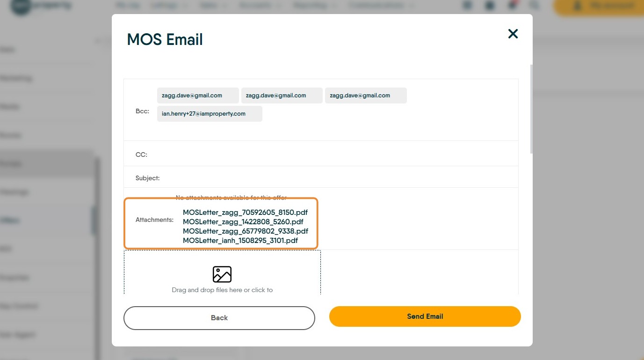This screenshot has height=360, width=644.
Task: Open attachment MOSLetter_zagg_70592605_8150.pdf
Action: pyautogui.click(x=245, y=213)
